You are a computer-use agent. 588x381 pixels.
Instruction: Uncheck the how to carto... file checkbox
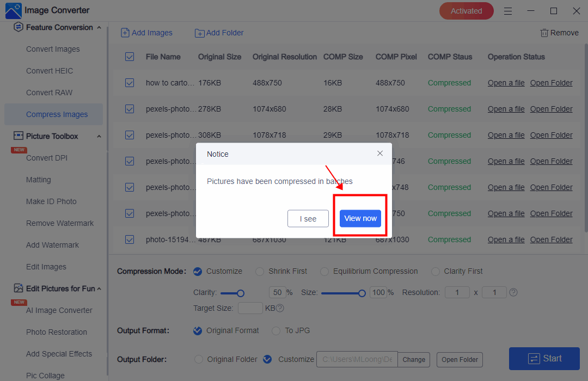[130, 83]
